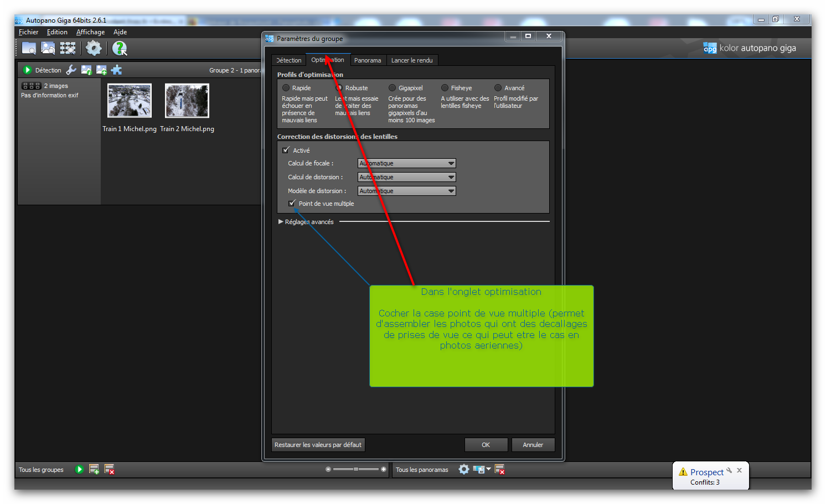Screen dimensions: 826x504
Task: Open the Affichage menu
Action: pyautogui.click(x=90, y=32)
